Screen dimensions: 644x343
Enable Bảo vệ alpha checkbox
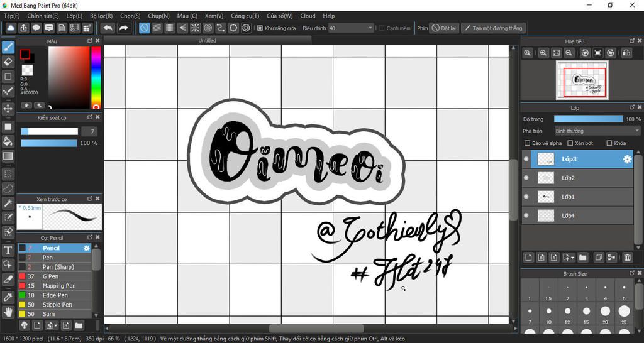pos(528,143)
